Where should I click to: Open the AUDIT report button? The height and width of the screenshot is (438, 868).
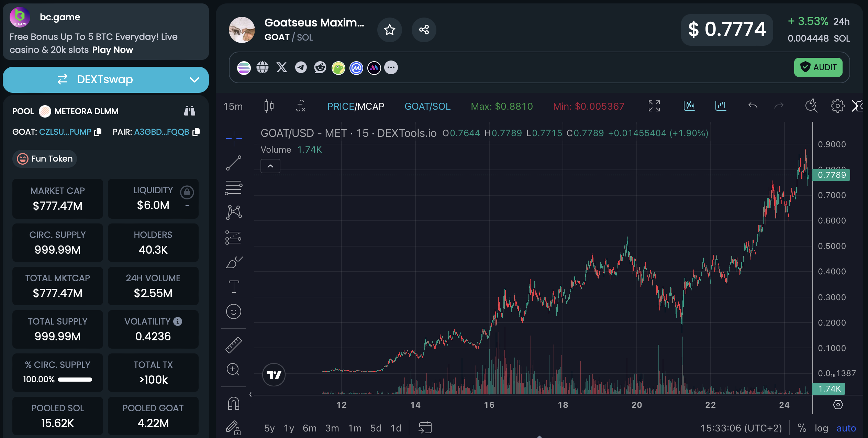tap(818, 67)
